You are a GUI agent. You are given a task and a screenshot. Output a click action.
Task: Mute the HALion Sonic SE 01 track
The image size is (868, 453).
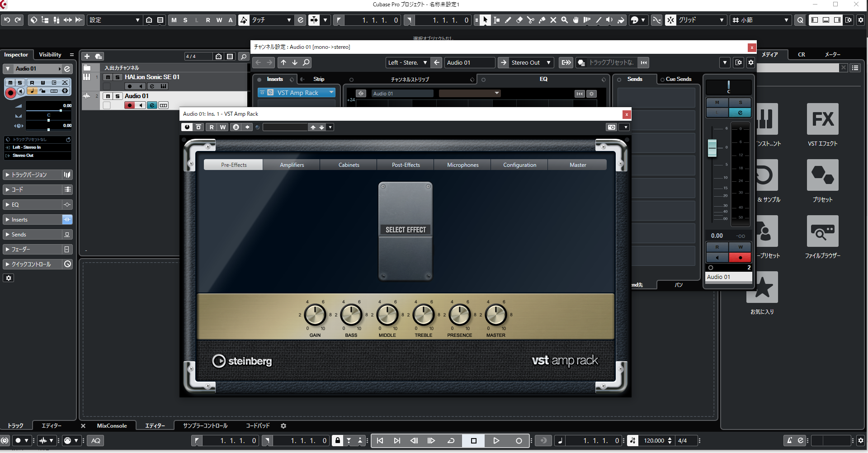click(x=108, y=77)
